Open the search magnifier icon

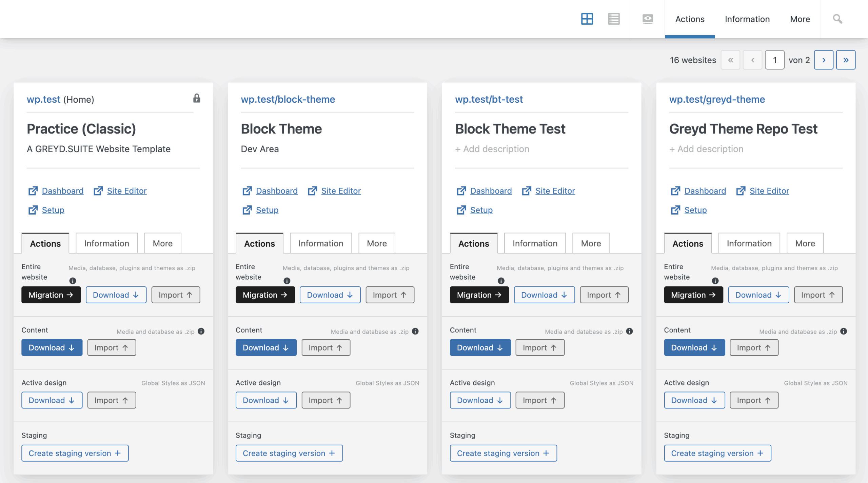[837, 19]
